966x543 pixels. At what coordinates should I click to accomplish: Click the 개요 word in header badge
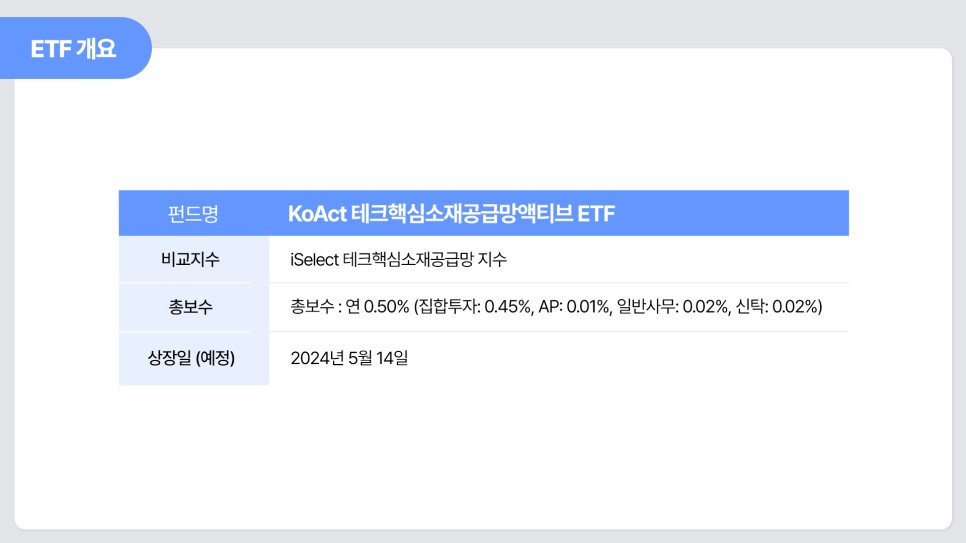coord(97,48)
